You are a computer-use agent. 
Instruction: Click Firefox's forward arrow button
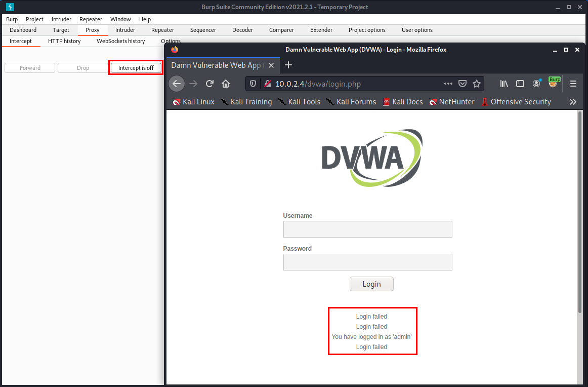(193, 84)
